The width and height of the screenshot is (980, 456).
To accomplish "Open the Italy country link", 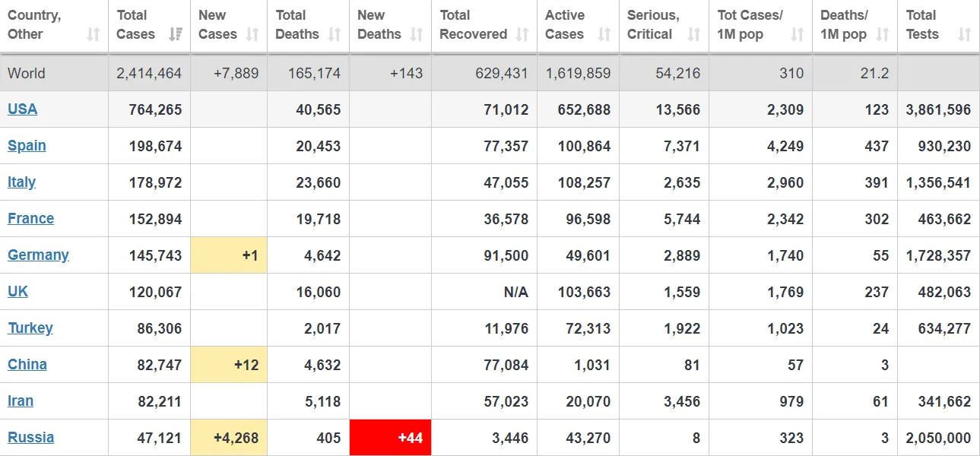I will pyautogui.click(x=21, y=182).
